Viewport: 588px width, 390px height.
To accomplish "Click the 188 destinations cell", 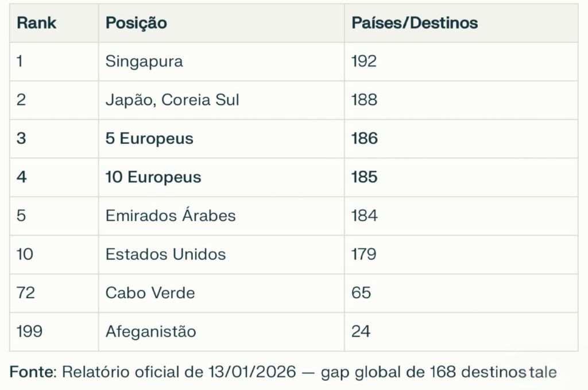I will pyautogui.click(x=364, y=100).
